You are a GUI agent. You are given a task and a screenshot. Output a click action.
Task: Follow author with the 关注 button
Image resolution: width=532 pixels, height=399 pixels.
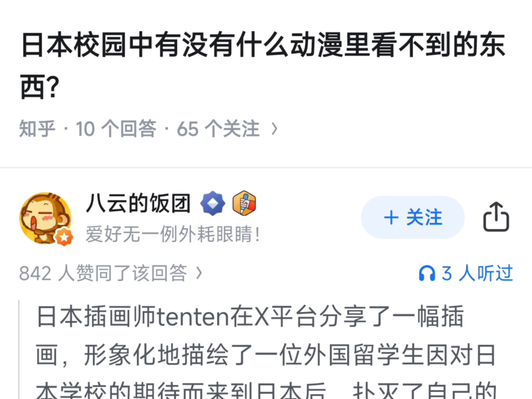click(413, 217)
